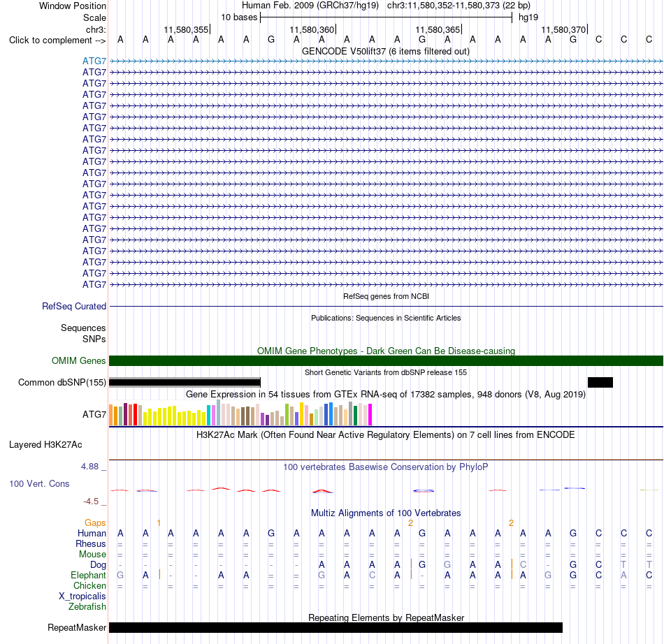
Task: Click the bright red bar in GTEx chart
Action: coord(135,414)
